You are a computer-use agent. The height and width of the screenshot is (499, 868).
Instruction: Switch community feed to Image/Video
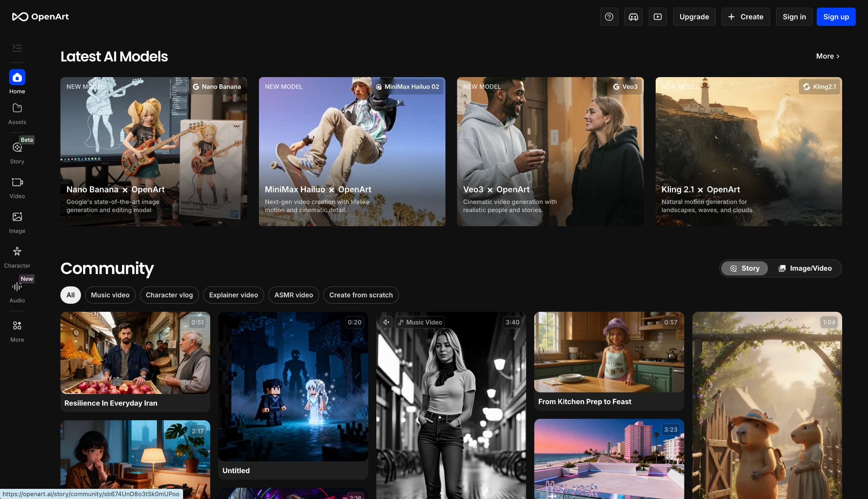coord(805,268)
